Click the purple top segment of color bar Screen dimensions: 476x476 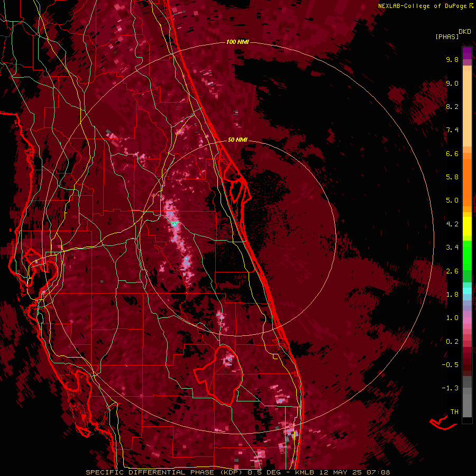[x=467, y=53]
